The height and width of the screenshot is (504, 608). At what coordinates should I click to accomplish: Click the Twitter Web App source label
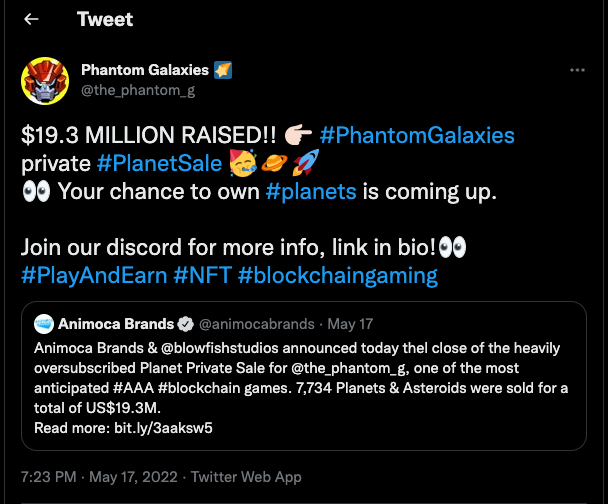[x=246, y=477]
